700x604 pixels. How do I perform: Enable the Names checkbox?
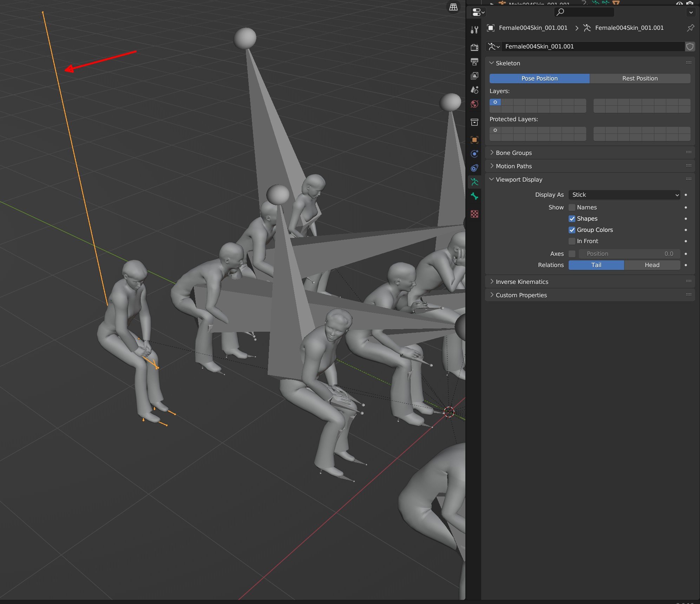pyautogui.click(x=572, y=207)
